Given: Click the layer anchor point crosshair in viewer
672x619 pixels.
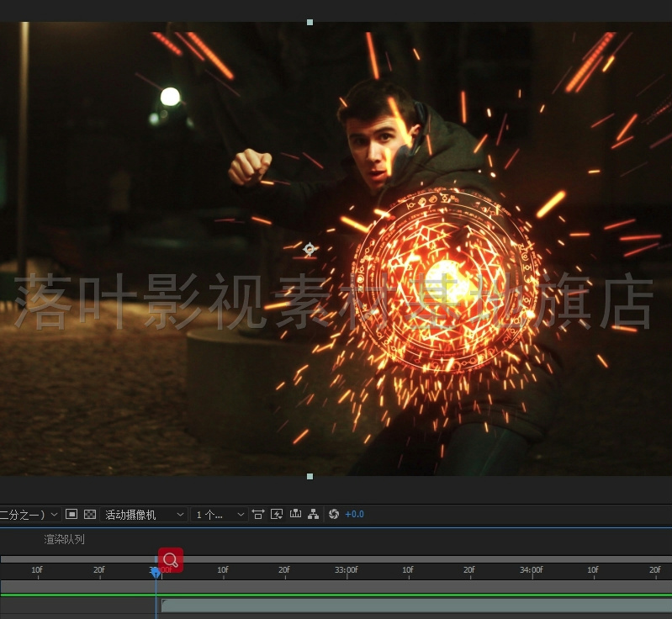Looking at the screenshot, I should click(x=310, y=249).
